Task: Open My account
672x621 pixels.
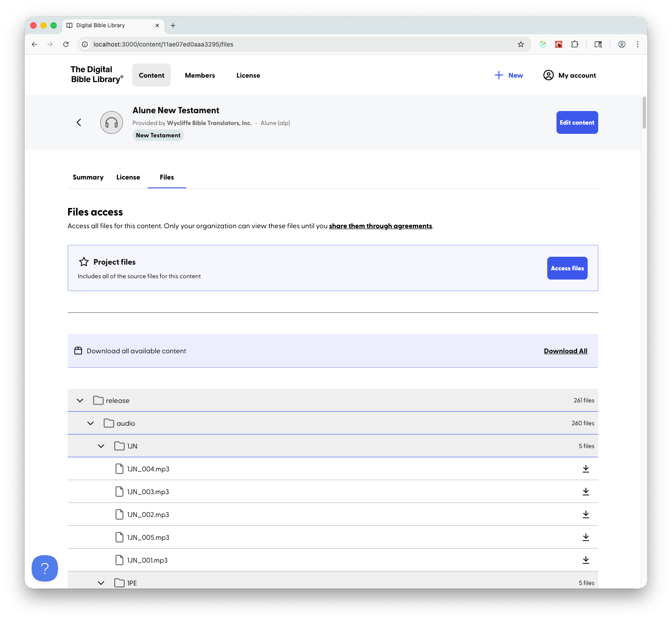Action: pyautogui.click(x=570, y=75)
